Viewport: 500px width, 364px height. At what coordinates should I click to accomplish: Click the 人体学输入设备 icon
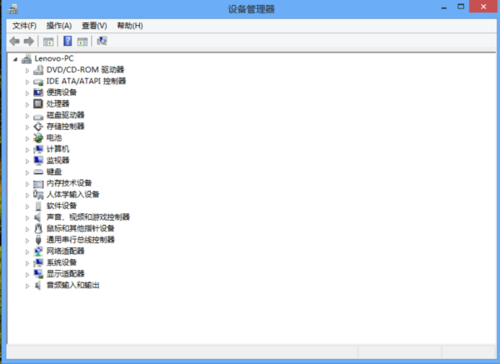38,195
